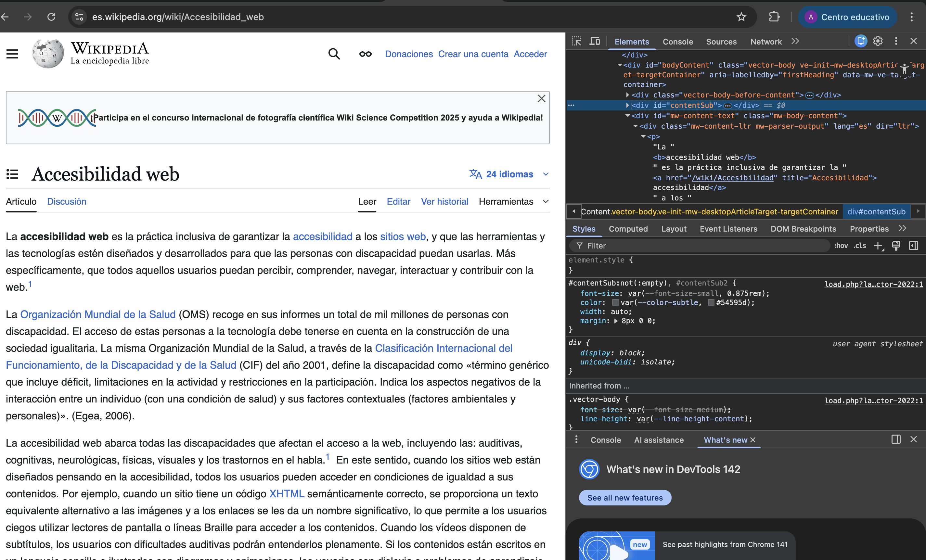This screenshot has height=560, width=926.
Task: Click the styles Filter input field
Action: tap(703, 246)
